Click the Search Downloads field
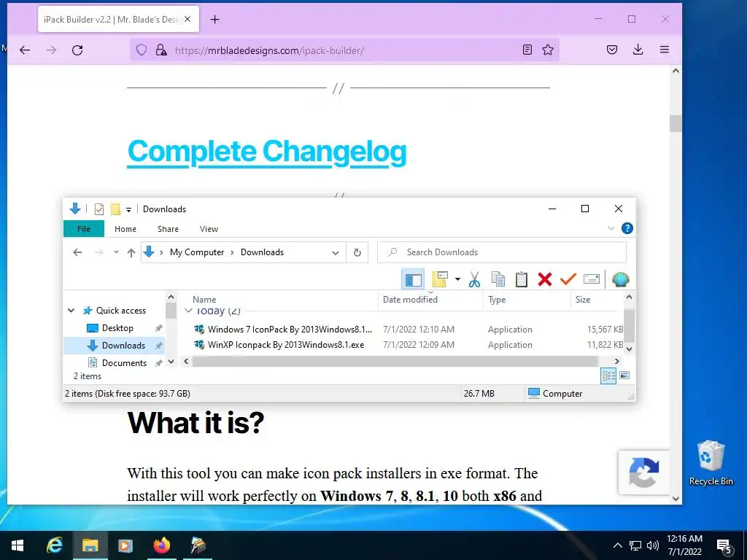Image resolution: width=747 pixels, height=560 pixels. click(502, 252)
